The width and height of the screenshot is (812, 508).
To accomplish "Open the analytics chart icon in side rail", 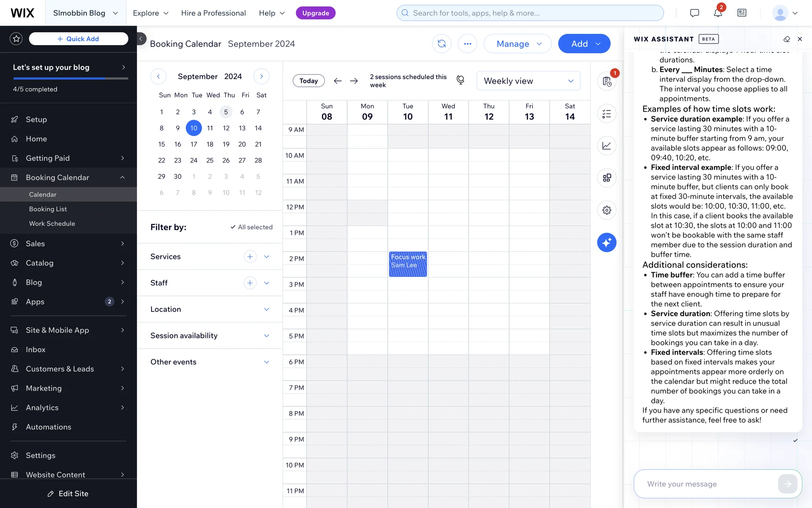I will pyautogui.click(x=606, y=146).
